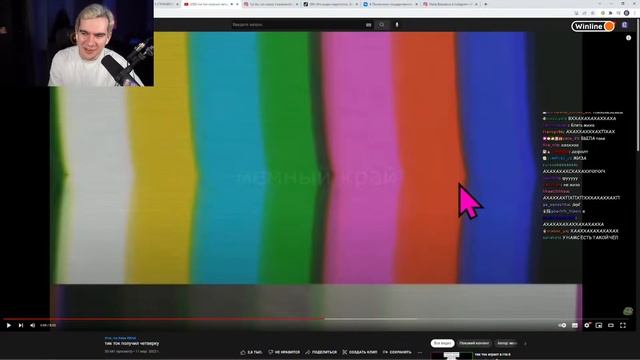The image size is (640, 360).
Task: Click the Winline logo banner
Action: 593,26
